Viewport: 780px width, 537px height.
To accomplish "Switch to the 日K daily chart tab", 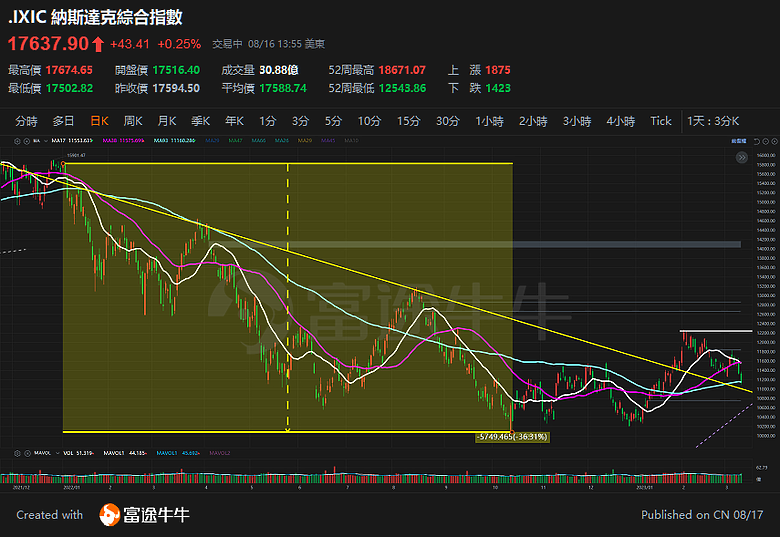I will [x=99, y=121].
